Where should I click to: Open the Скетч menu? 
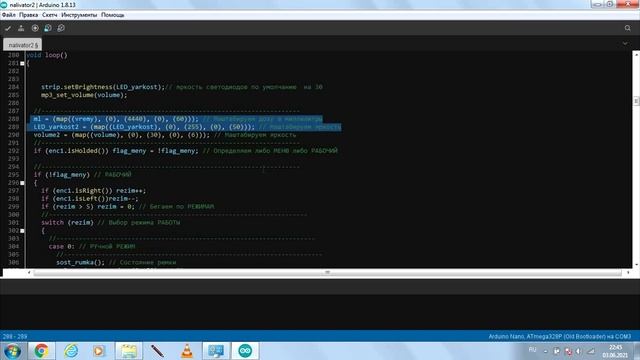49,15
